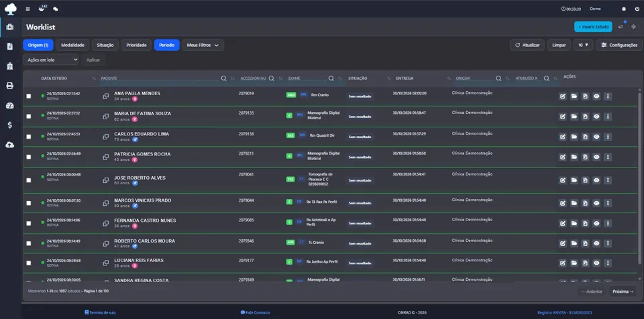This screenshot has height=319, width=644.
Task: Select Maria de Fatima Souza row checkbox
Action: 28,116
